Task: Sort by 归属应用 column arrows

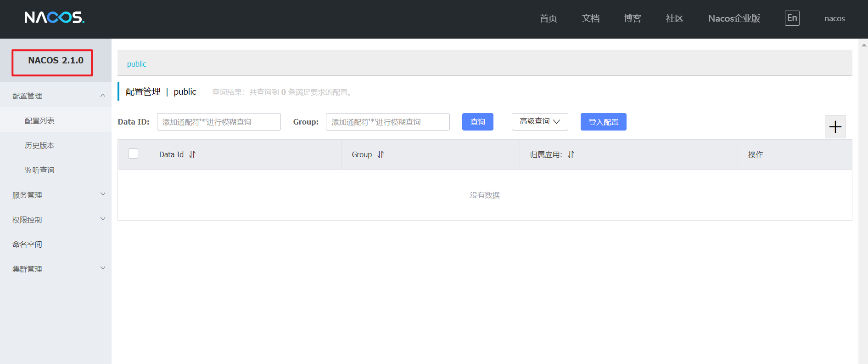Action: point(571,154)
